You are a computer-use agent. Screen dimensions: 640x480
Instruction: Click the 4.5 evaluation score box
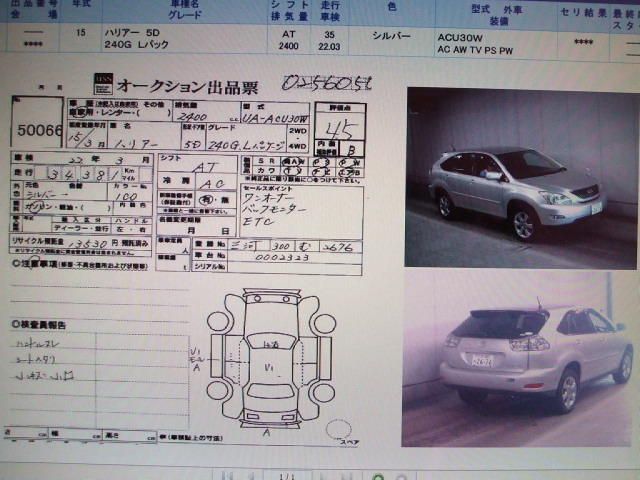pyautogui.click(x=340, y=127)
